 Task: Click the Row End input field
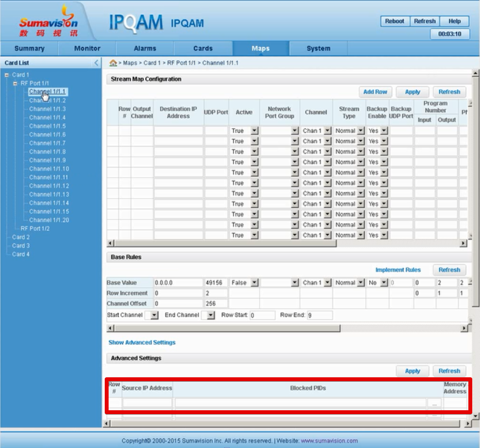(312, 315)
